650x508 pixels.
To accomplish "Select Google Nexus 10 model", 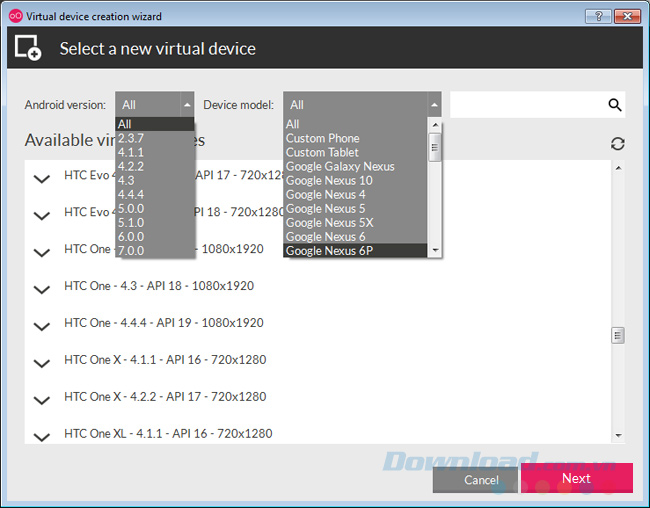I will coord(355,180).
